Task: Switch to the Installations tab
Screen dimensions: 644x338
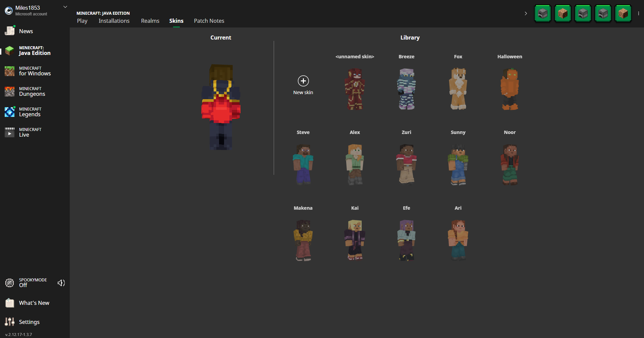Action: click(114, 21)
